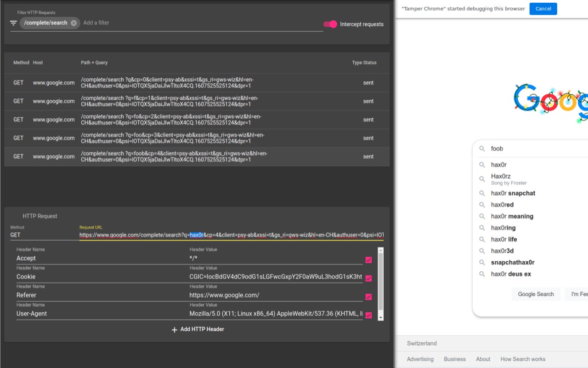This screenshot has width=588, height=368.
Task: Click the headers scrollbar up arrow
Action: 380,250
